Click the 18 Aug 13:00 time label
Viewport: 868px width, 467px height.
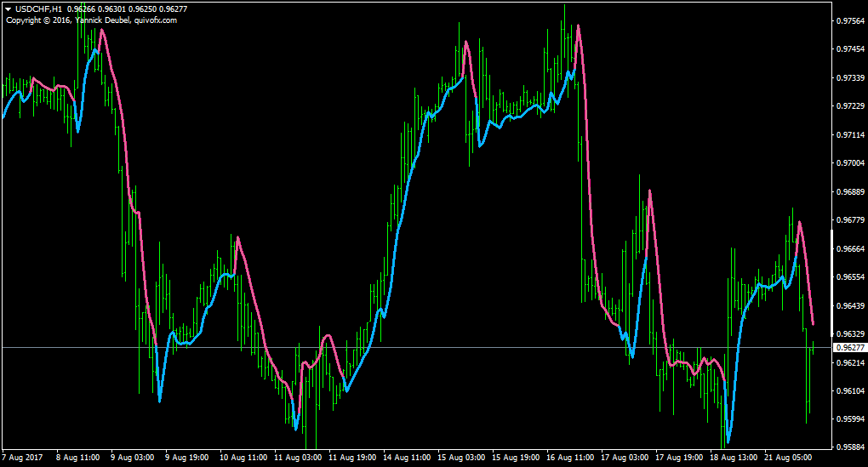click(734, 458)
